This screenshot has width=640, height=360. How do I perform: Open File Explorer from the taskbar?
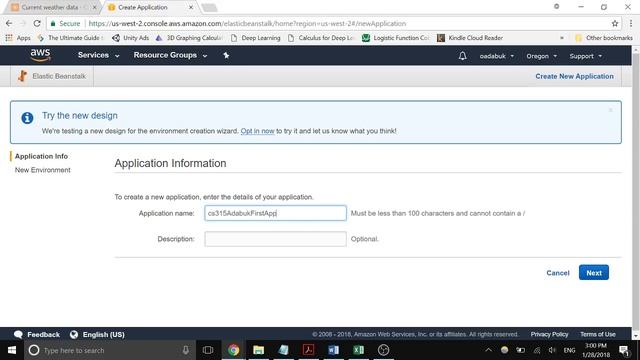tap(258, 350)
